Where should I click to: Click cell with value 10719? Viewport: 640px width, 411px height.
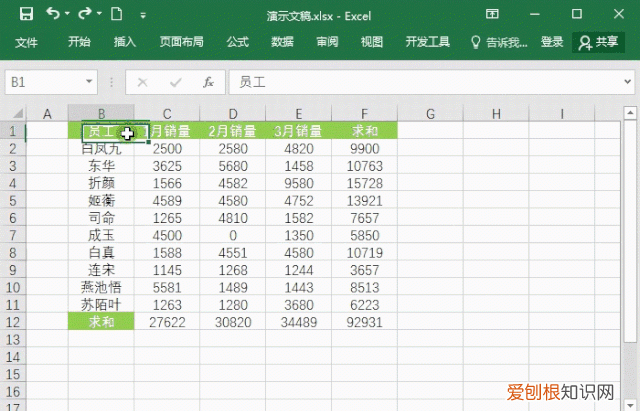pyautogui.click(x=364, y=253)
